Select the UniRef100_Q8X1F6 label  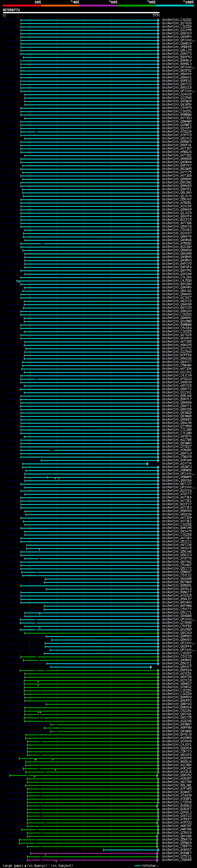pyautogui.click(x=176, y=755)
